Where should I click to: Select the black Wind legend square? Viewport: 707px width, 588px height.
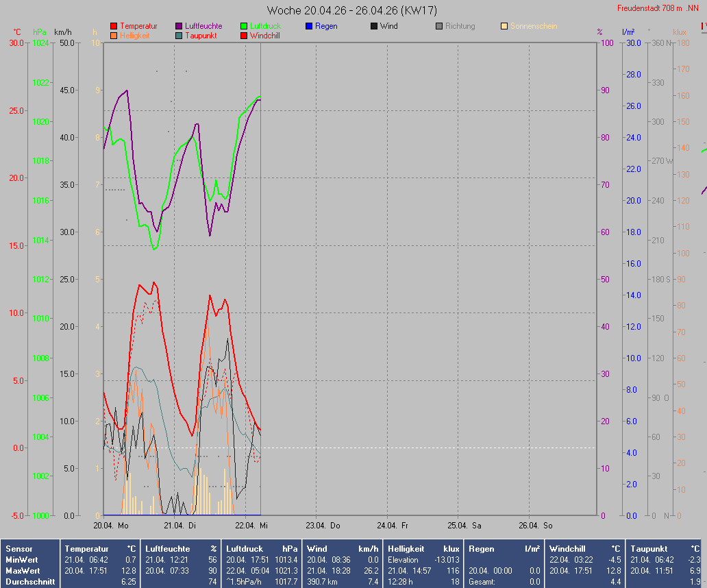click(x=374, y=26)
